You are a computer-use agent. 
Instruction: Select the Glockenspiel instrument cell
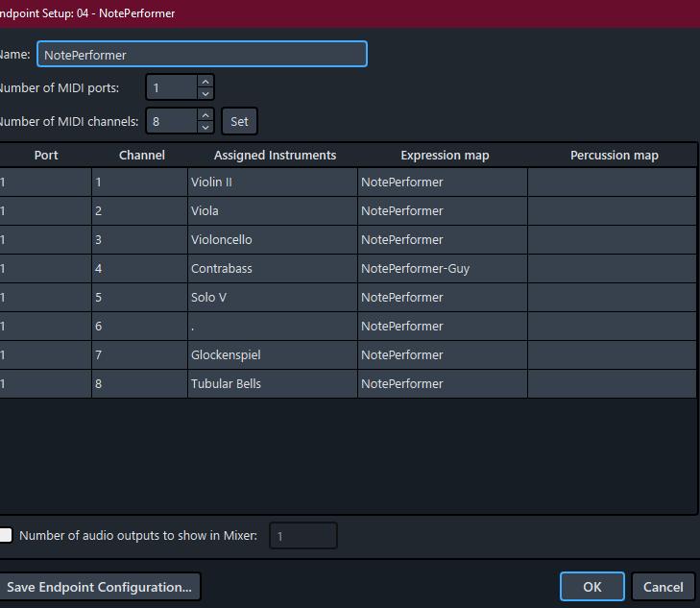click(273, 354)
